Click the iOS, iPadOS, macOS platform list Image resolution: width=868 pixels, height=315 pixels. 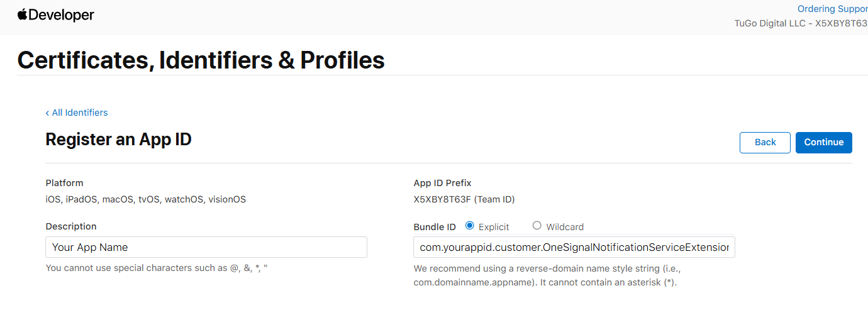[146, 199]
